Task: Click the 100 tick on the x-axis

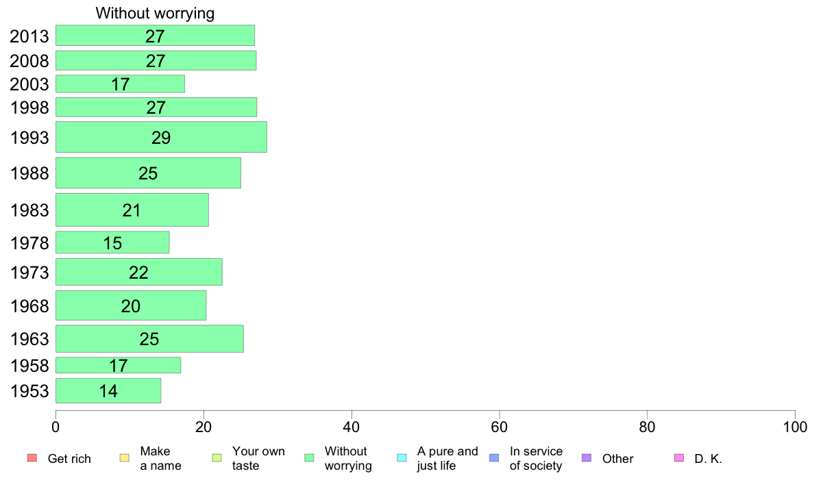Action: (x=794, y=427)
